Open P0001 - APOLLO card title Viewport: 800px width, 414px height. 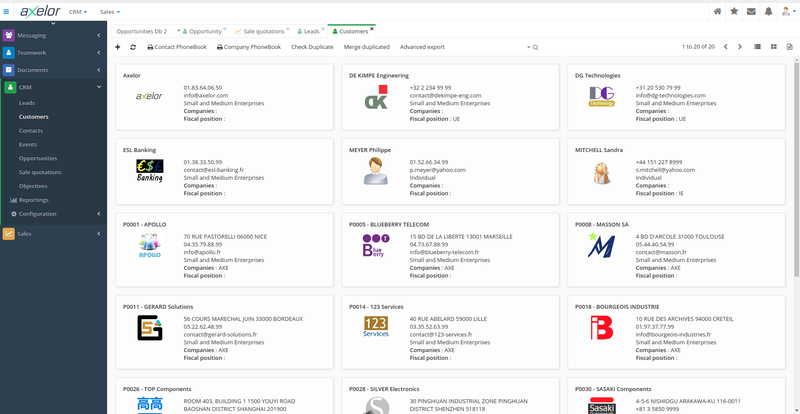click(144, 225)
